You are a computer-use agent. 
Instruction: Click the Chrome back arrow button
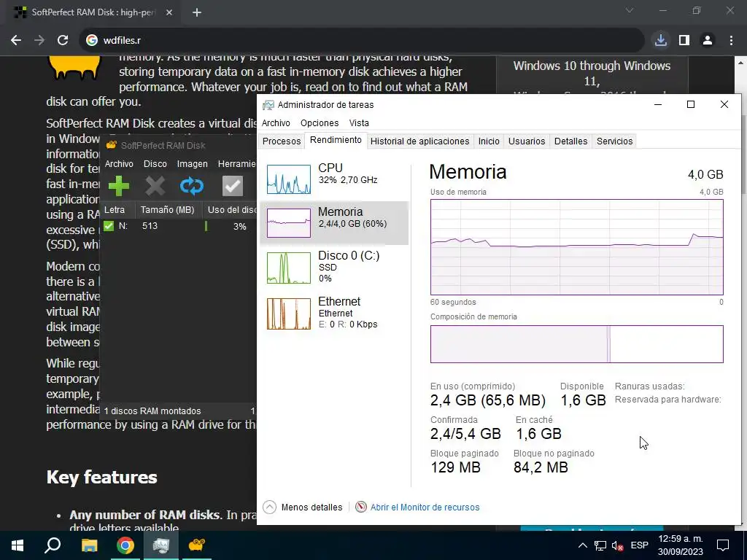(16, 41)
